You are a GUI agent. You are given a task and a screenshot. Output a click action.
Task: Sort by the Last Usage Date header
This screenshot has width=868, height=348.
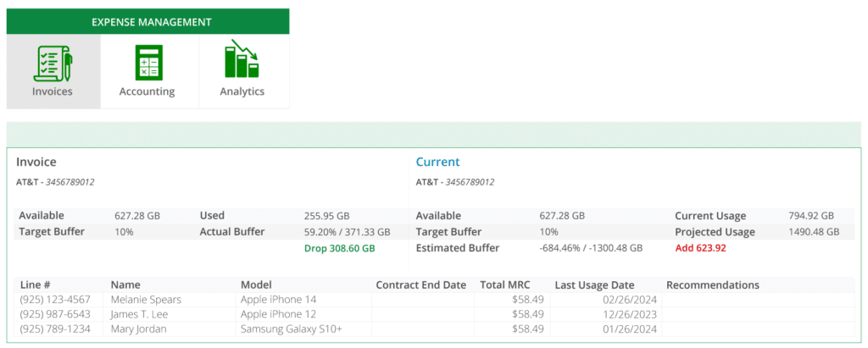pos(594,285)
